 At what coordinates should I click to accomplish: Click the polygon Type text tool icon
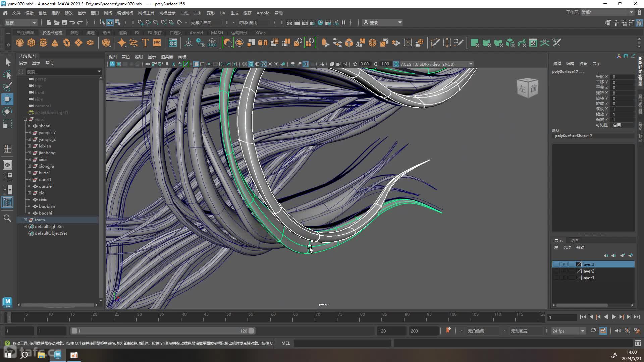pos(145,43)
